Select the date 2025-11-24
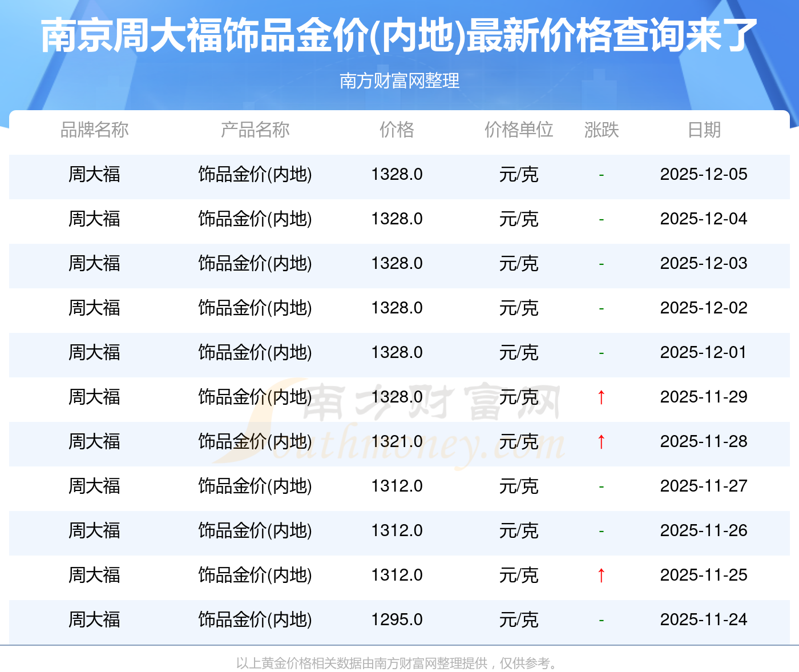799x672 pixels. click(x=704, y=619)
